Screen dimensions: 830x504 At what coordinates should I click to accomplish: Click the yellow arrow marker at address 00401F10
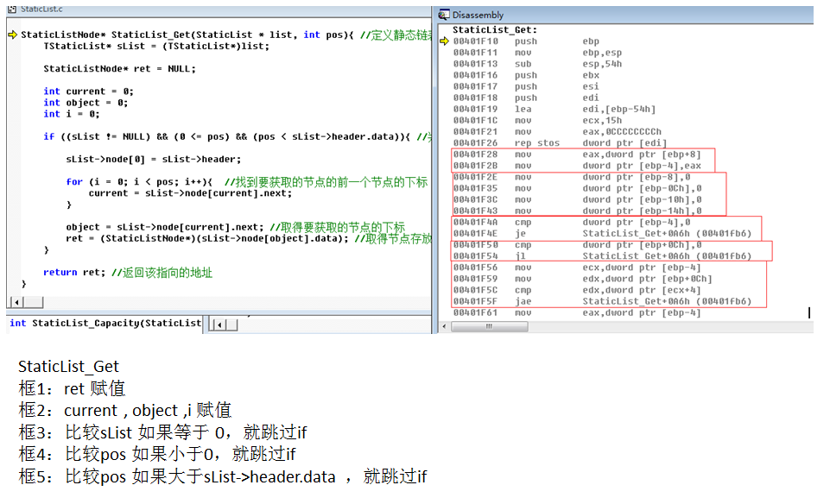coord(444,41)
